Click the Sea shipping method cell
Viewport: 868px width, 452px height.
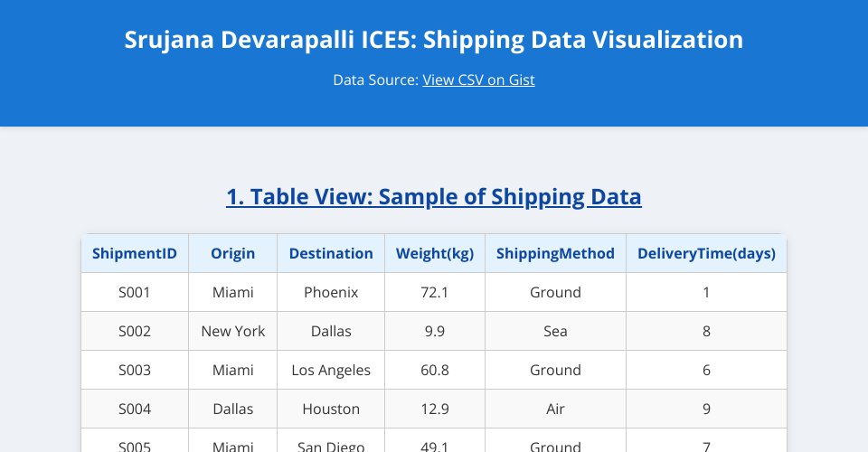pyautogui.click(x=555, y=331)
